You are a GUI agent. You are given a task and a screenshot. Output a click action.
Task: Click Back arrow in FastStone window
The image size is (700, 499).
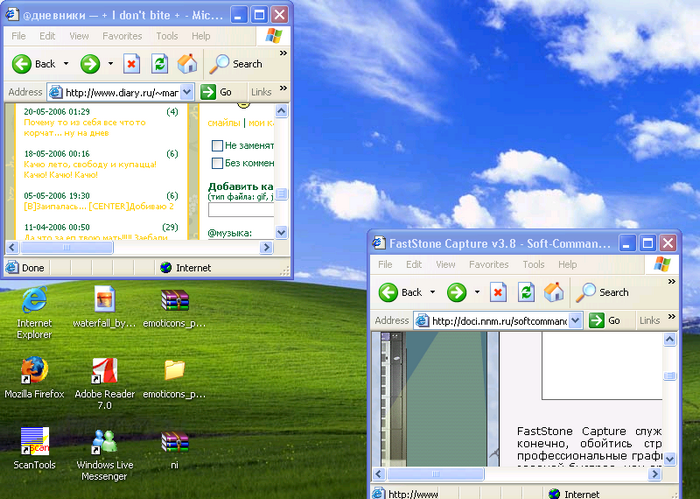point(388,293)
